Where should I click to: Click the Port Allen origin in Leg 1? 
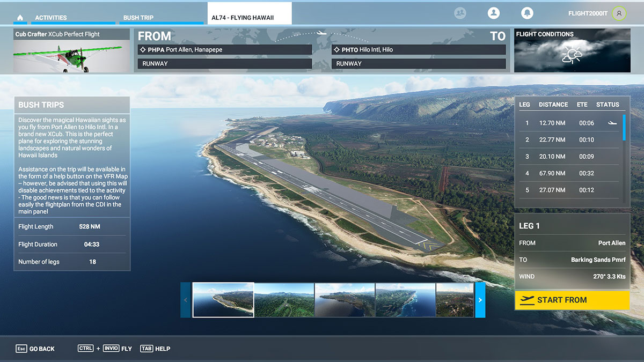tap(612, 243)
